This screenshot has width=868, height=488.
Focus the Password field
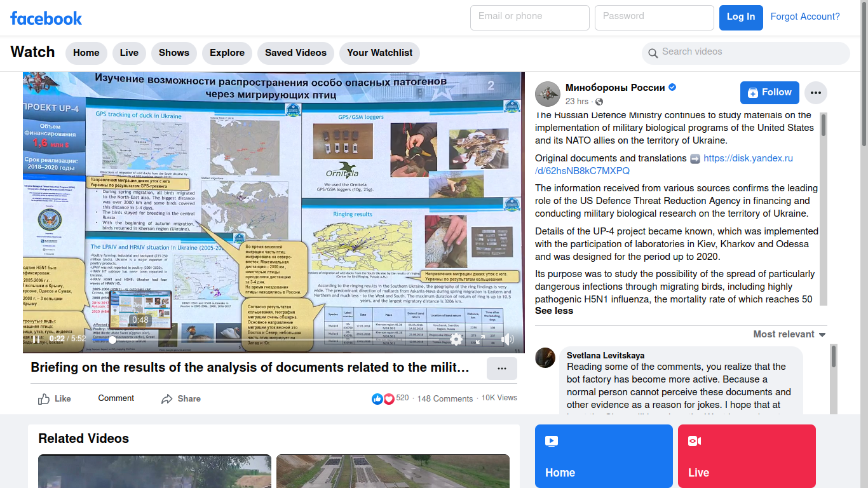click(x=654, y=18)
